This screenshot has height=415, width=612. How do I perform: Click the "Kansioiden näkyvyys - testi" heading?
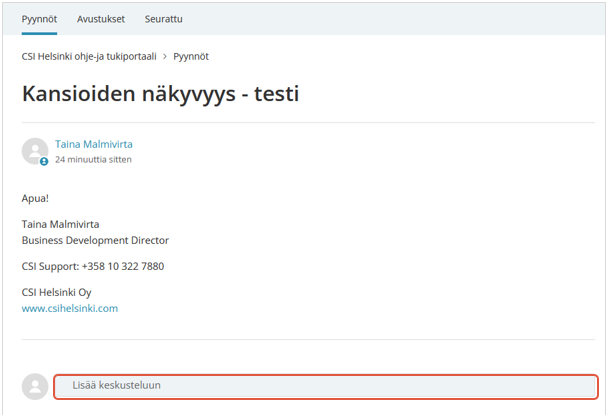tap(160, 94)
